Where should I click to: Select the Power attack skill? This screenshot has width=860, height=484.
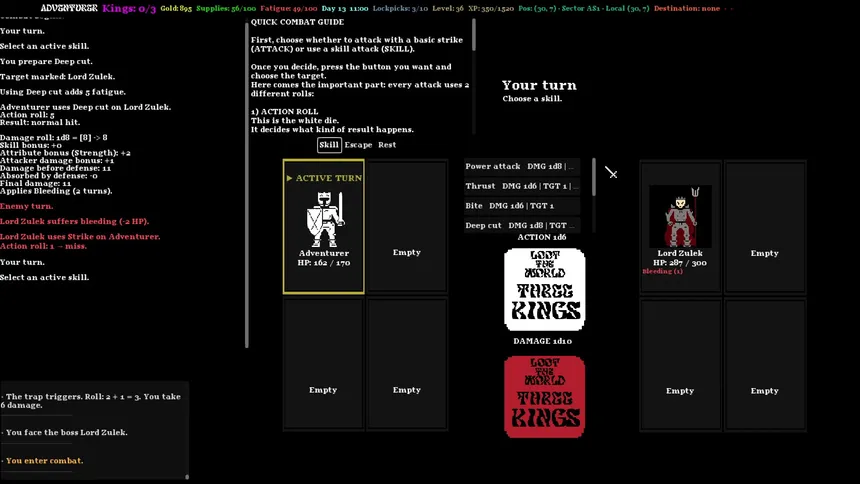coord(522,166)
